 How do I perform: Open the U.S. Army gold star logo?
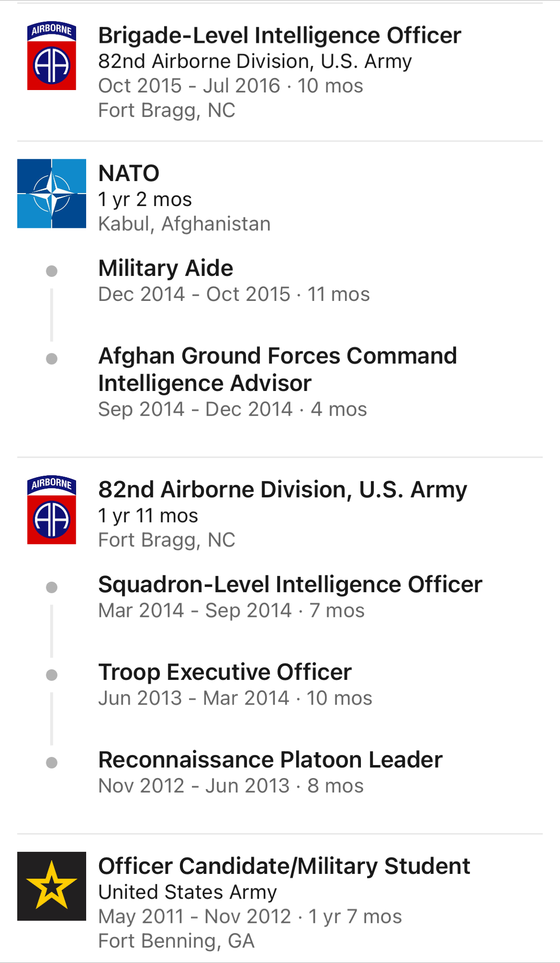[x=51, y=886]
